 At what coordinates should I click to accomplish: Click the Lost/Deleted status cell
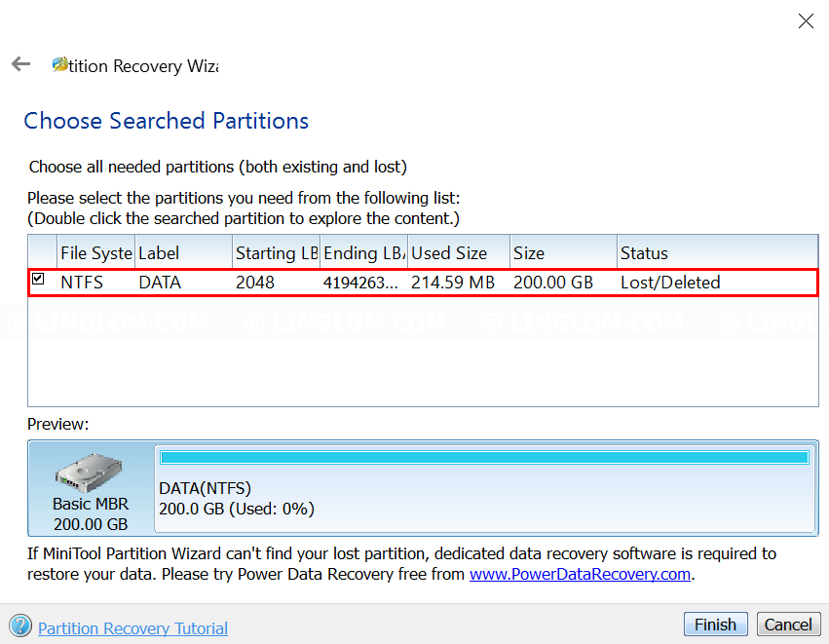pyautogui.click(x=670, y=283)
